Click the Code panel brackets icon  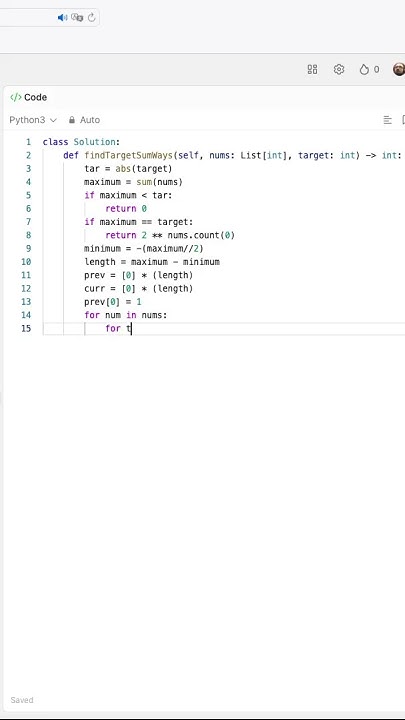click(x=16, y=97)
